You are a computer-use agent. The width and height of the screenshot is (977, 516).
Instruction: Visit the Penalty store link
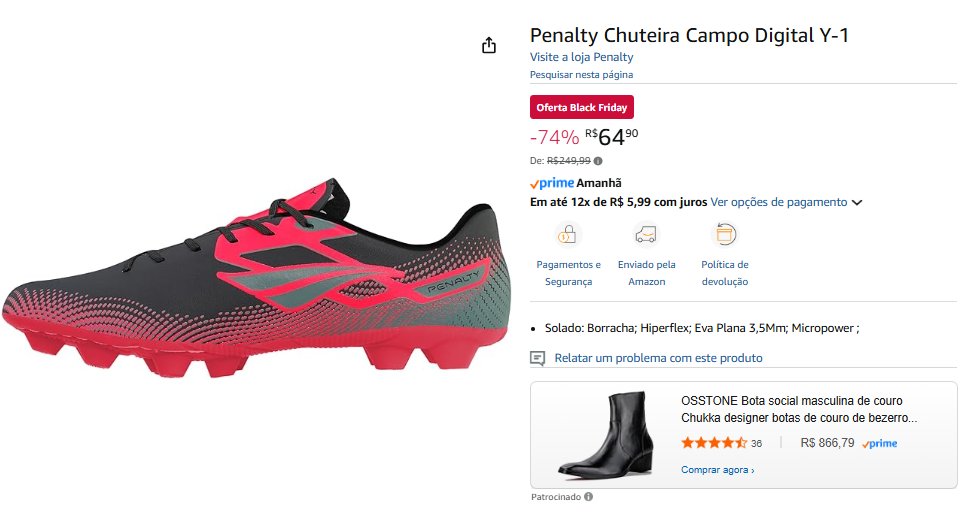click(581, 57)
